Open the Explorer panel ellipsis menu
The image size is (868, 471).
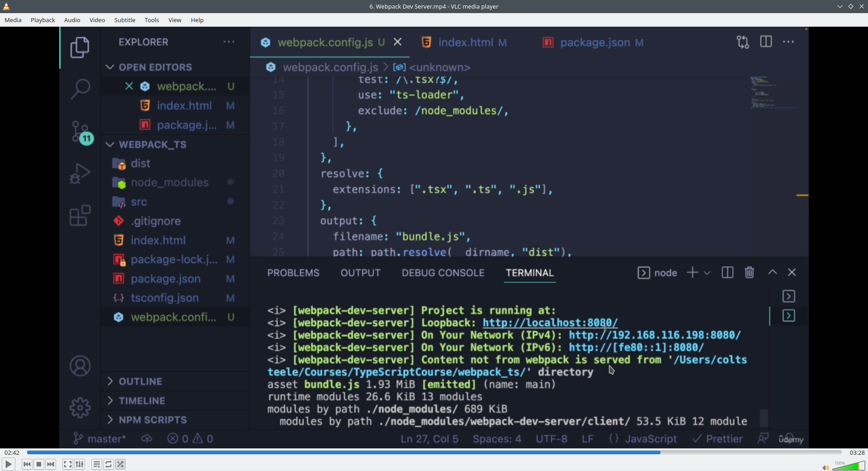click(229, 42)
